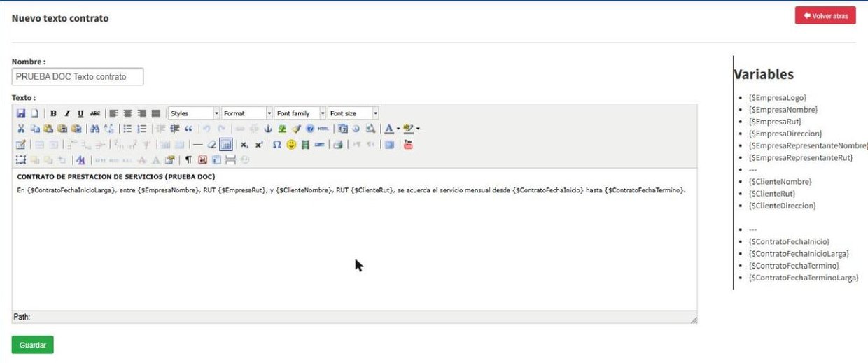Grab the editor resize handle corner
This screenshot has height=363, width=868.
[693, 320]
